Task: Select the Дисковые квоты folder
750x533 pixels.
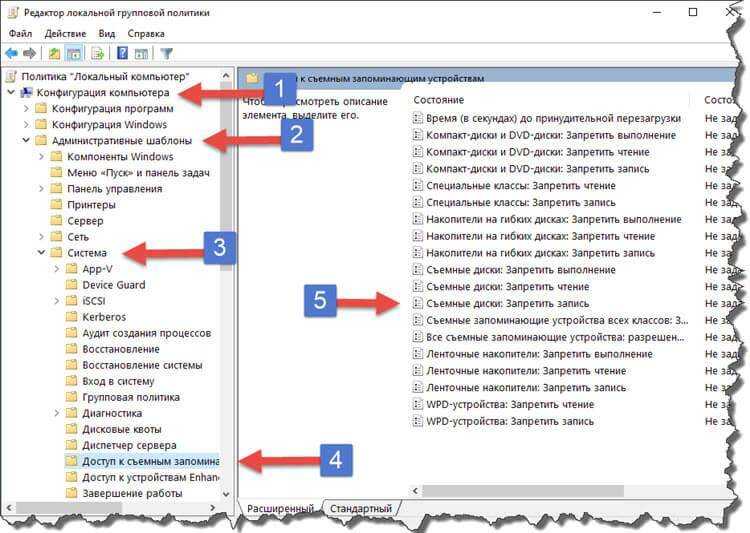Action: click(122, 429)
